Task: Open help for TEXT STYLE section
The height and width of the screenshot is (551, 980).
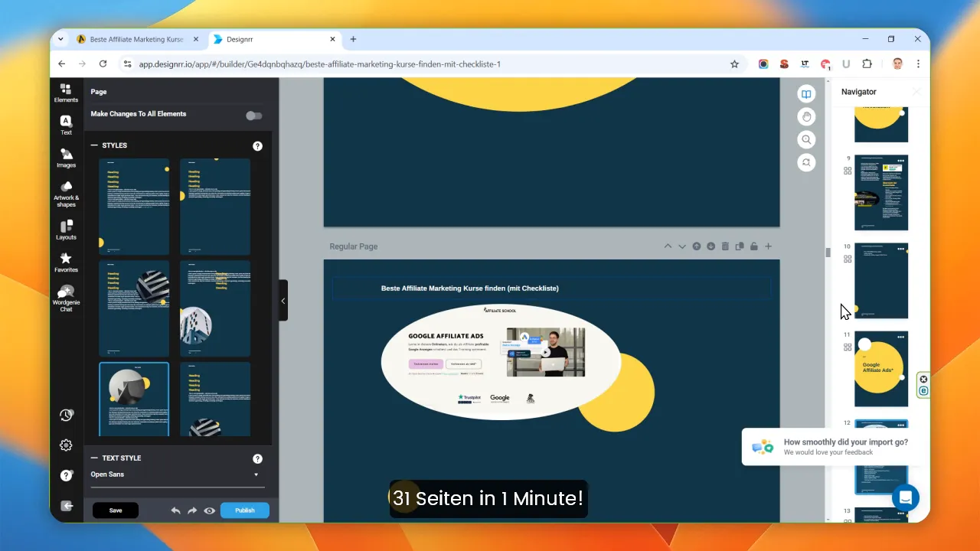Action: click(257, 458)
